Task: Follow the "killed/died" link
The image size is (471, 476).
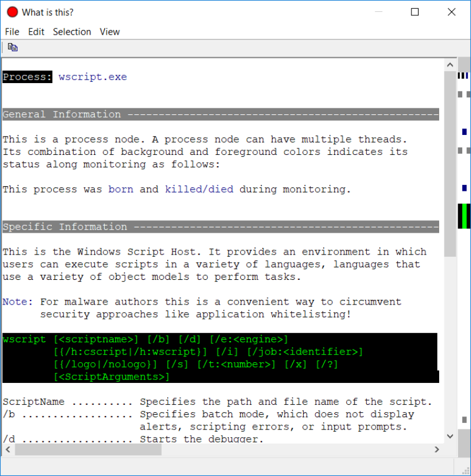Action: tap(199, 189)
